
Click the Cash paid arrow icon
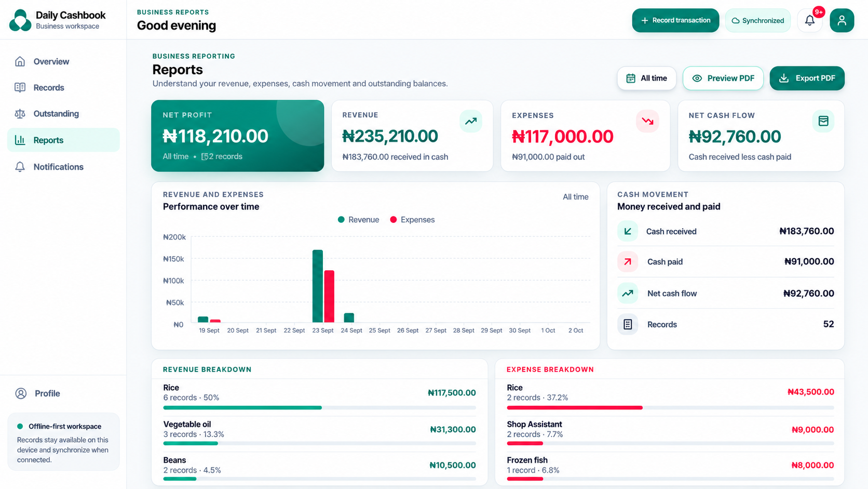coord(628,262)
